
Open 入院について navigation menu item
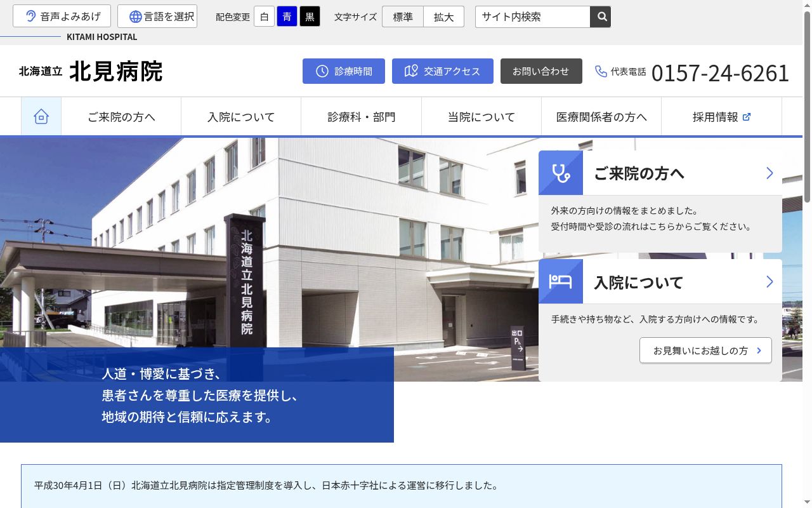[241, 117]
